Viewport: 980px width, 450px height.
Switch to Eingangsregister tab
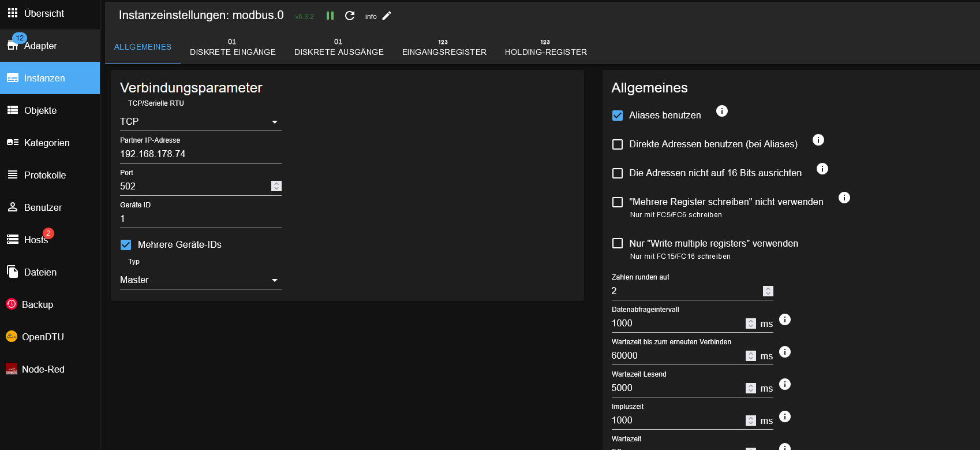(x=444, y=47)
